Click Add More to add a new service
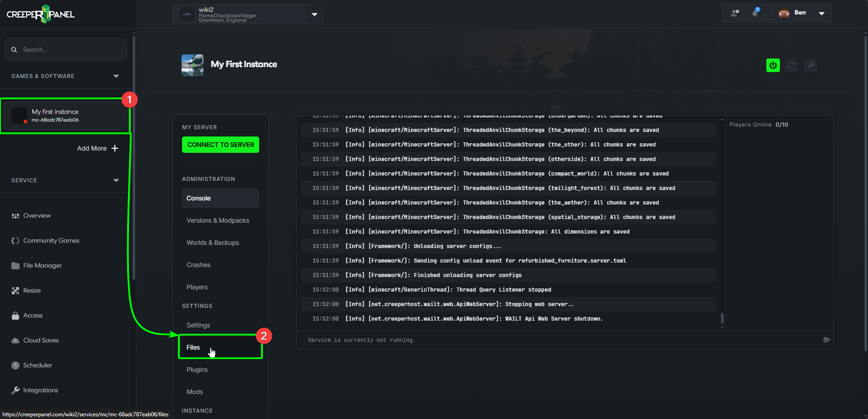Viewport: 868px width, 419px height. click(92, 148)
